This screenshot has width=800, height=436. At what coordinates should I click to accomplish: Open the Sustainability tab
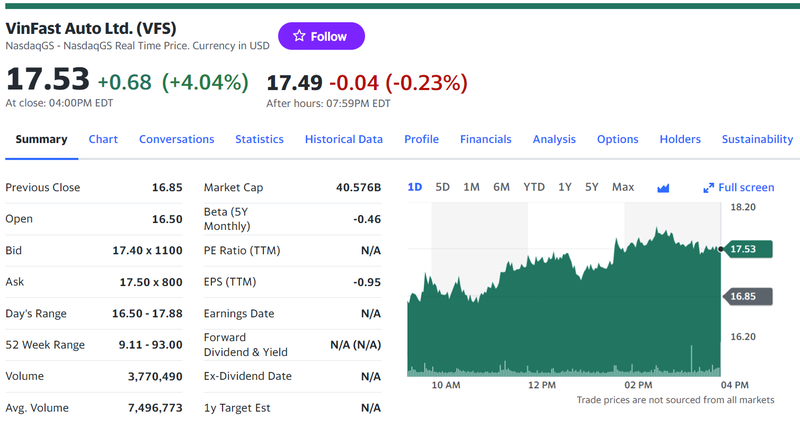[757, 139]
